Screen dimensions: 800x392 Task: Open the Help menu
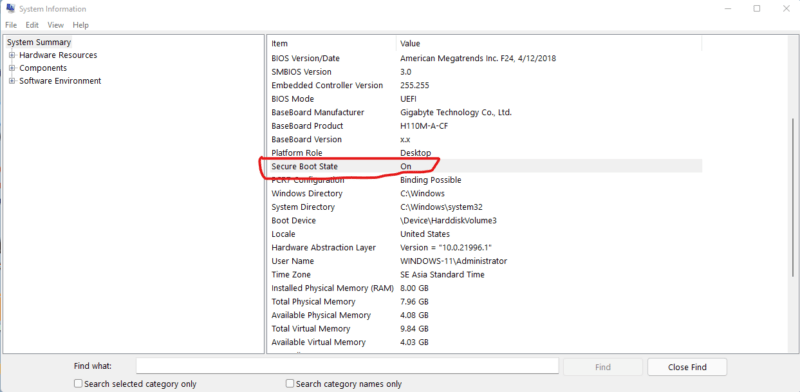81,25
